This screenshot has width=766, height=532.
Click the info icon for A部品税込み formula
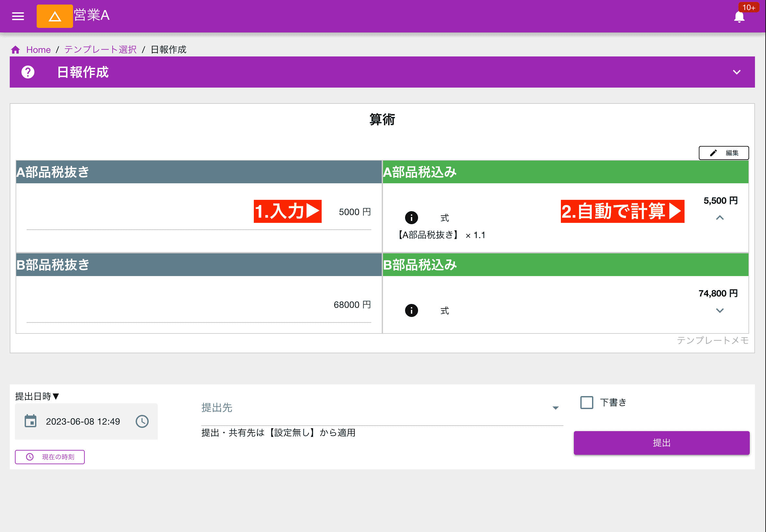(412, 218)
